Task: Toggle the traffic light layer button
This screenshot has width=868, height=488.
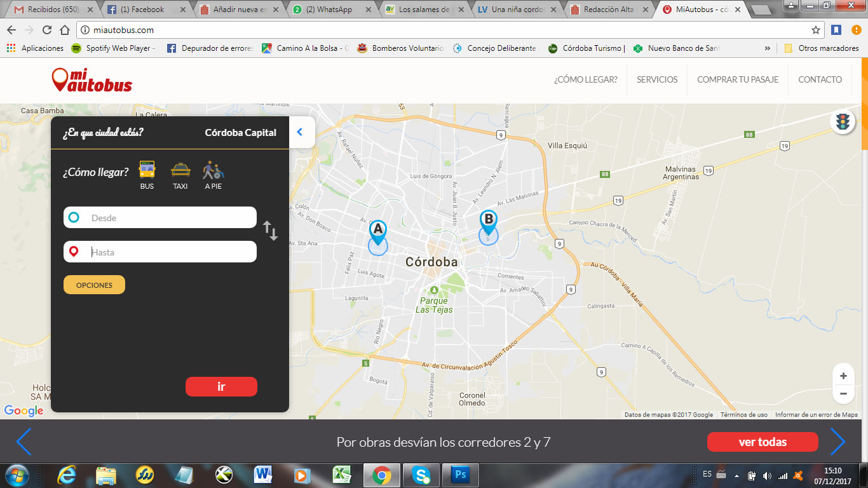Action: point(843,121)
